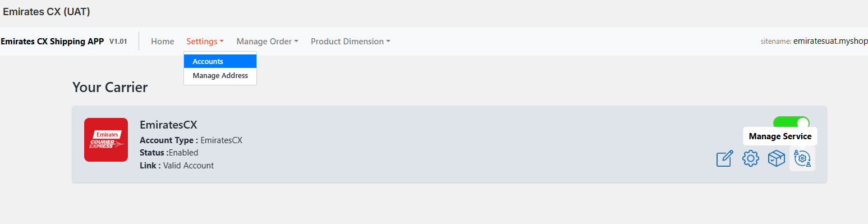Open carrier settings via the gear icon
Screen dimensions: 868x224
[751, 159]
